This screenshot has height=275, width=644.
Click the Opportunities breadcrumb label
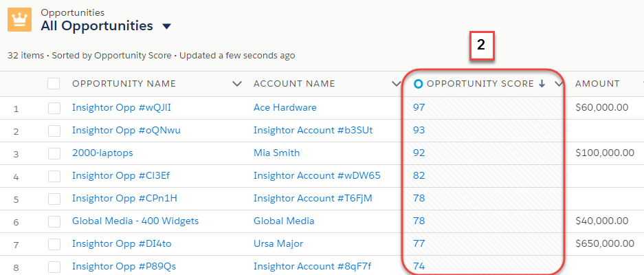pyautogui.click(x=72, y=13)
